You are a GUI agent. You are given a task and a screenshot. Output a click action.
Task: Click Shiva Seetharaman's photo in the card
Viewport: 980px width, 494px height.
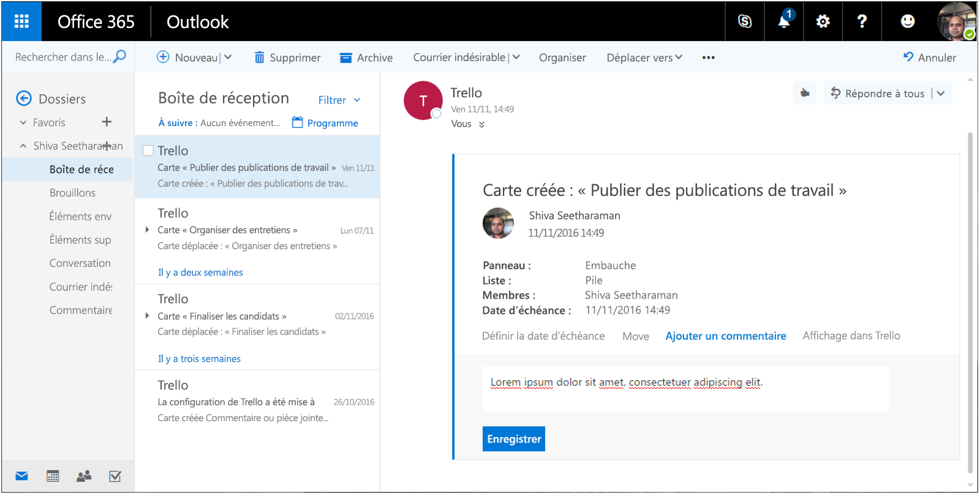(499, 223)
